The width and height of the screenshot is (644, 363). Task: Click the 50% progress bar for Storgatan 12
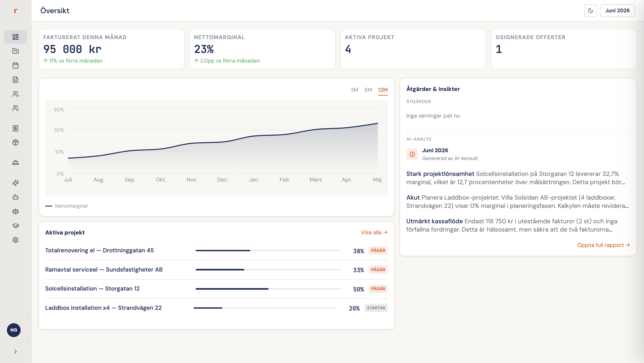coord(268,289)
